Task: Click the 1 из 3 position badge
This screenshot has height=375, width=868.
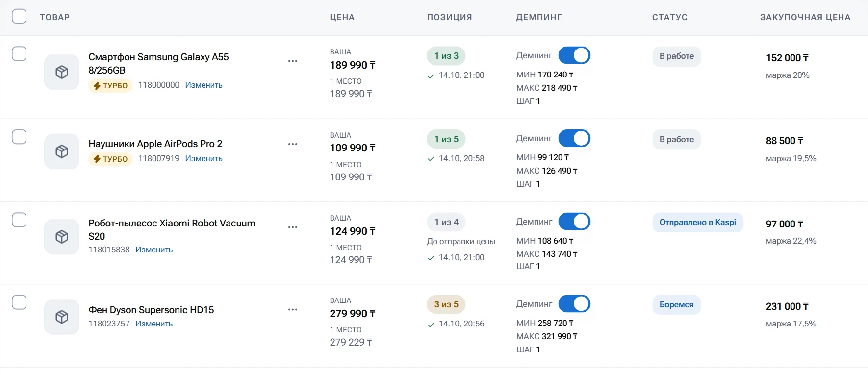Action: pos(446,56)
